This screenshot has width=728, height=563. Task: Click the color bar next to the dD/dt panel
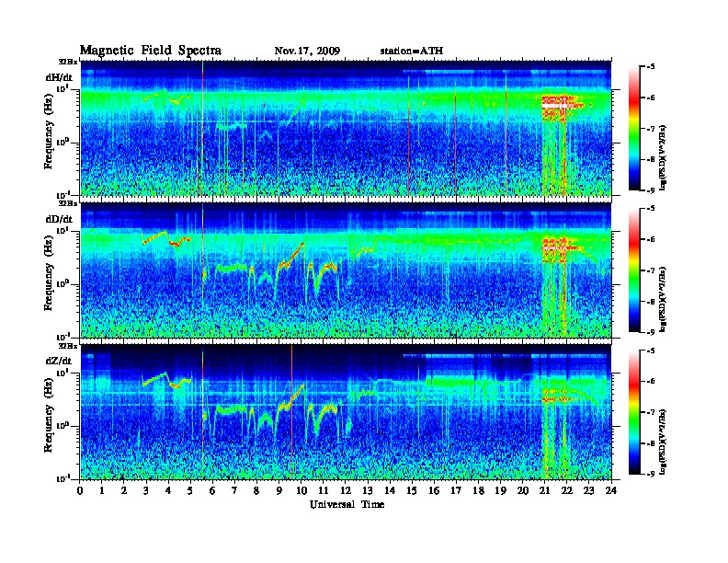(634, 270)
